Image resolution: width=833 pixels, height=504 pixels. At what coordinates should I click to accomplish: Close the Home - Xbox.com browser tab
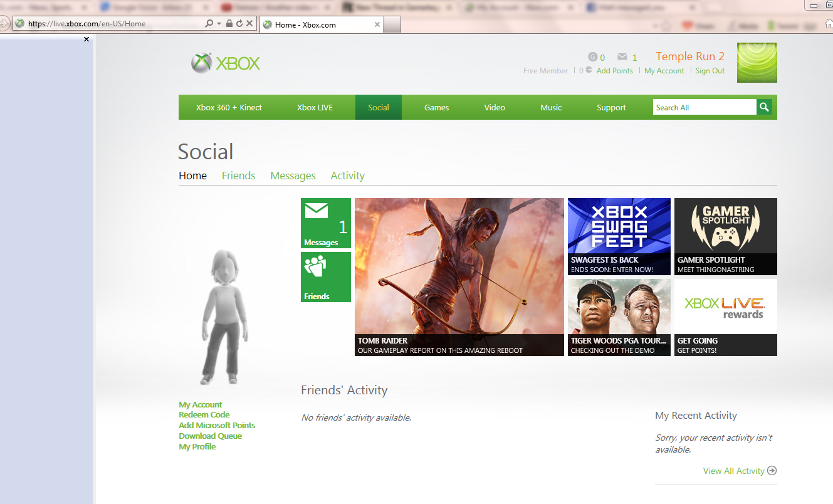click(377, 24)
